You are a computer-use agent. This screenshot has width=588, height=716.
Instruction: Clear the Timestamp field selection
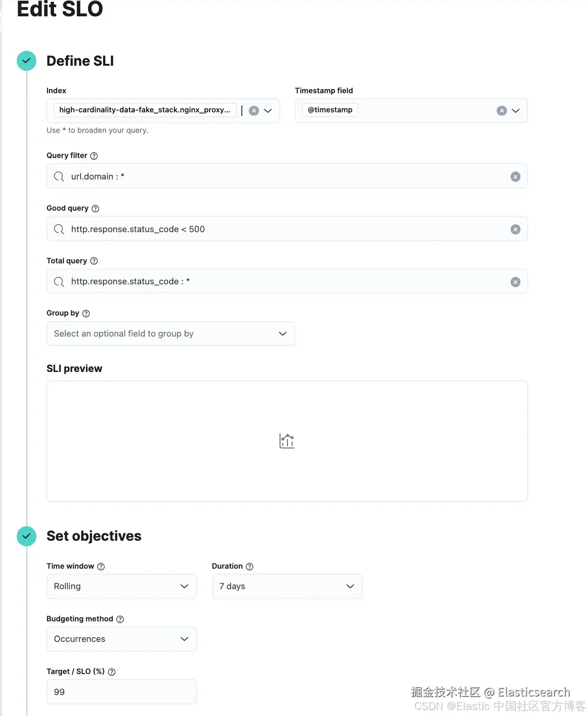(501, 110)
